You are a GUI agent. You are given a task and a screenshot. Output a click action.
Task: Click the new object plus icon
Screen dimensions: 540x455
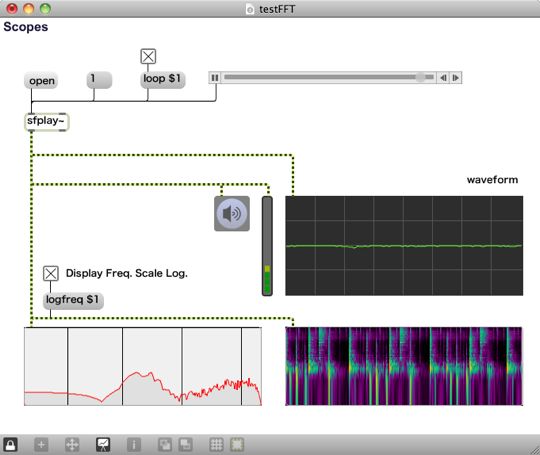(x=41, y=444)
